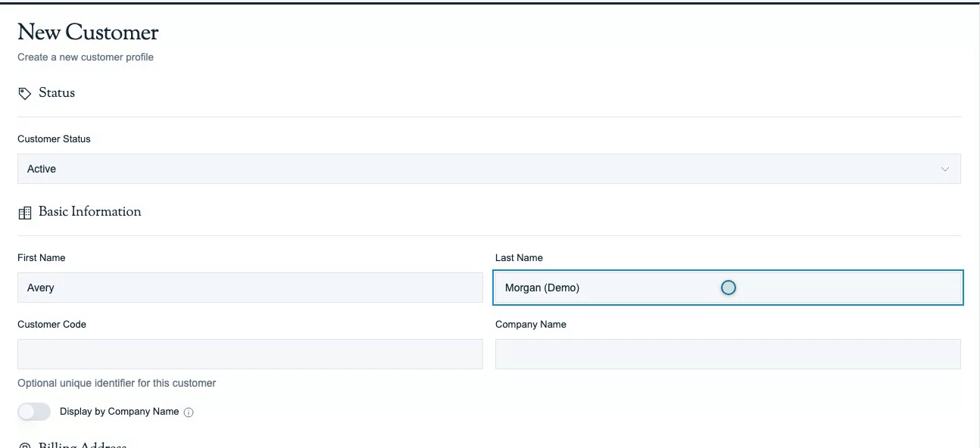Click the Last Name label
980x448 pixels.
(519, 258)
